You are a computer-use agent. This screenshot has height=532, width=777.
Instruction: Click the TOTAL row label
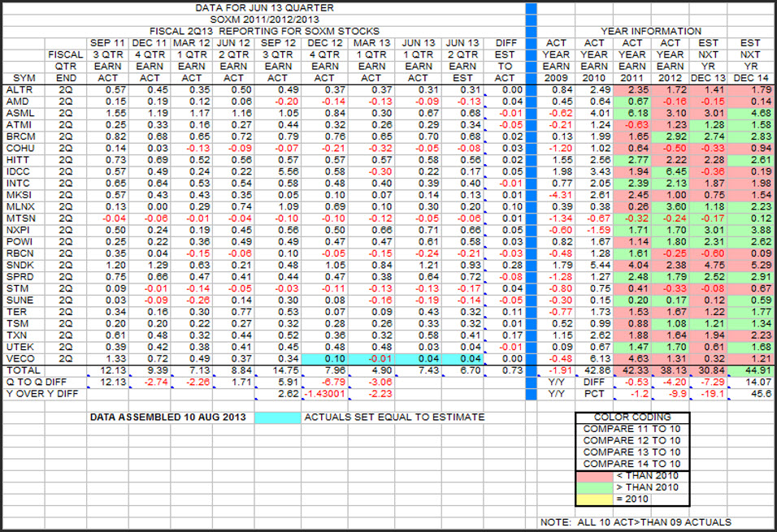tap(24, 370)
